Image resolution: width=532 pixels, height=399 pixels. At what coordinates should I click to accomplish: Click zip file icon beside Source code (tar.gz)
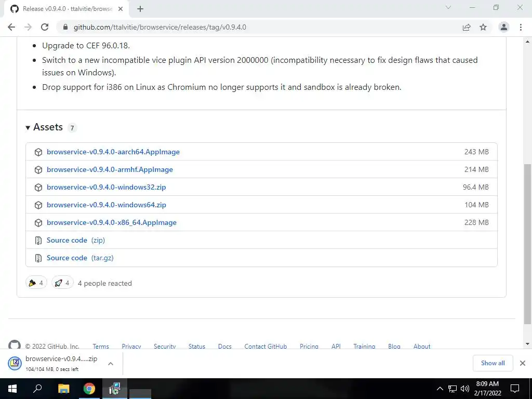(38, 258)
